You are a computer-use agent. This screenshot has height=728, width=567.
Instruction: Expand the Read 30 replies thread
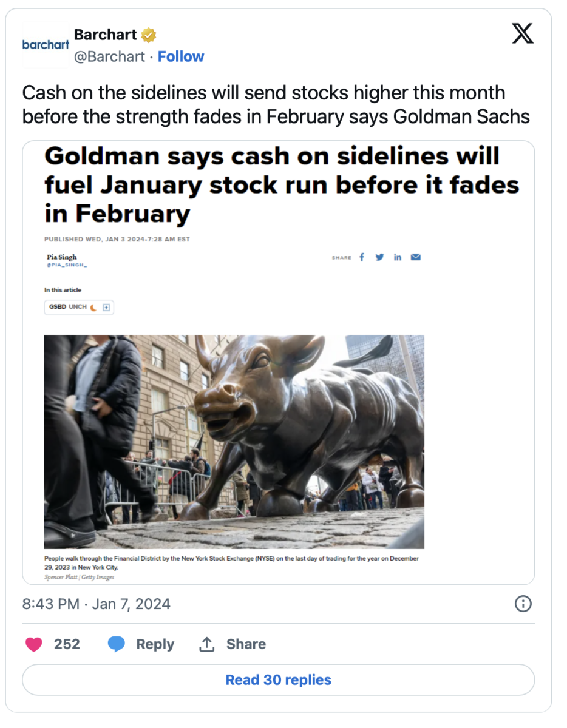pyautogui.click(x=278, y=679)
